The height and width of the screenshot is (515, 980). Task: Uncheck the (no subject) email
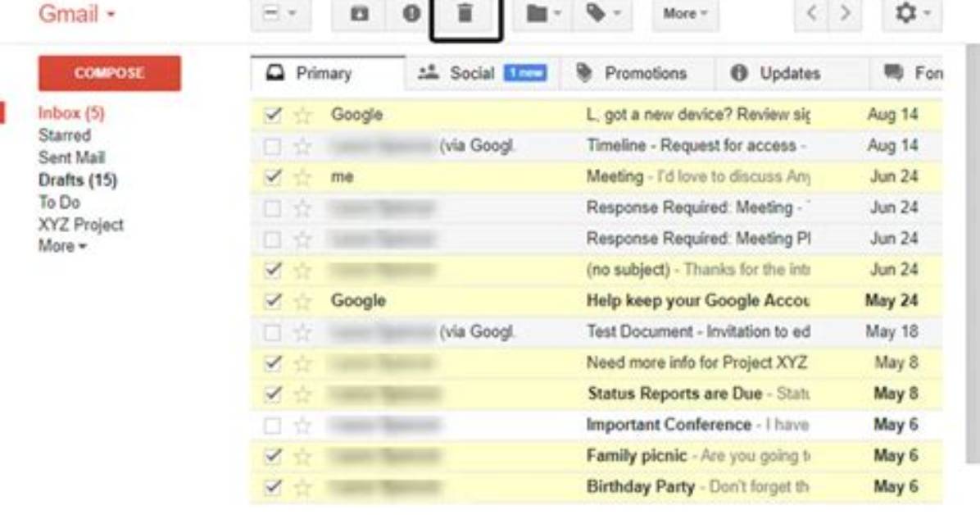pos(273,270)
